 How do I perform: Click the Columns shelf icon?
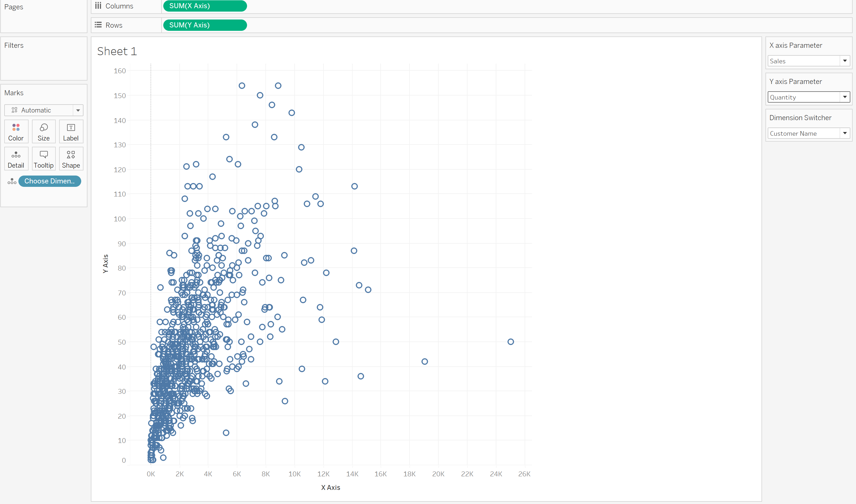click(98, 6)
